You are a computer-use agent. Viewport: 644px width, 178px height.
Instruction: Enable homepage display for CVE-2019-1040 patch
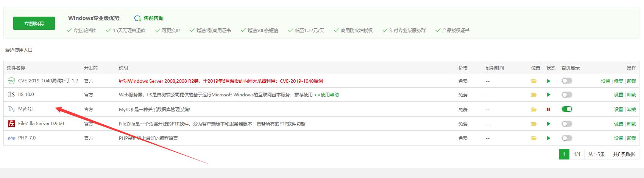coord(567,80)
